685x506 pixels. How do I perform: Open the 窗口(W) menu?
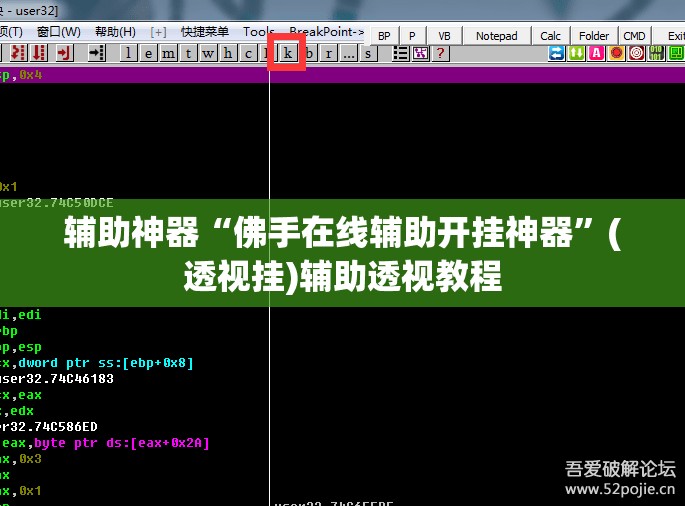click(x=59, y=32)
